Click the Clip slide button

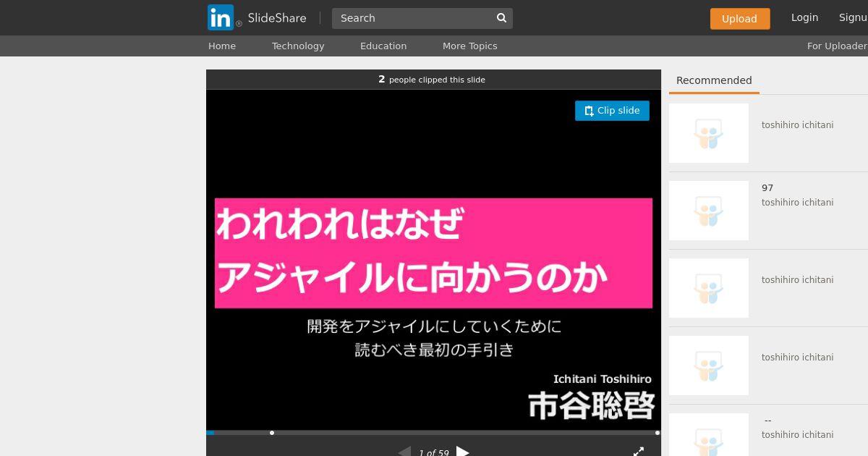tap(612, 111)
